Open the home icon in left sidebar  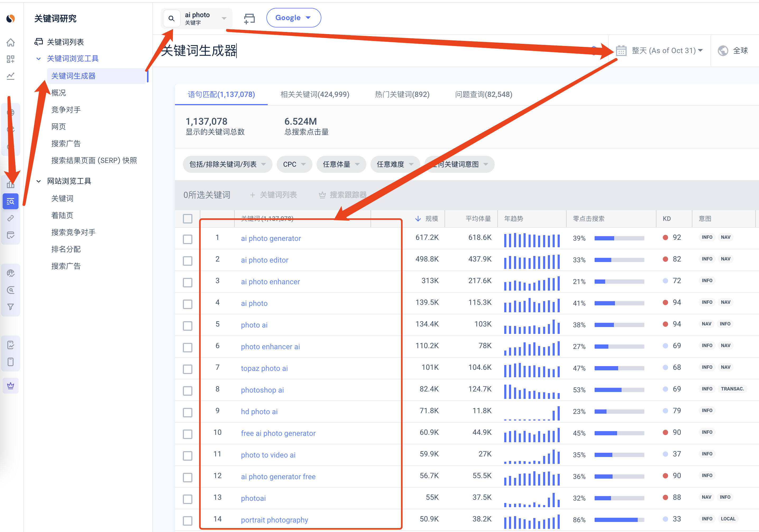click(11, 42)
